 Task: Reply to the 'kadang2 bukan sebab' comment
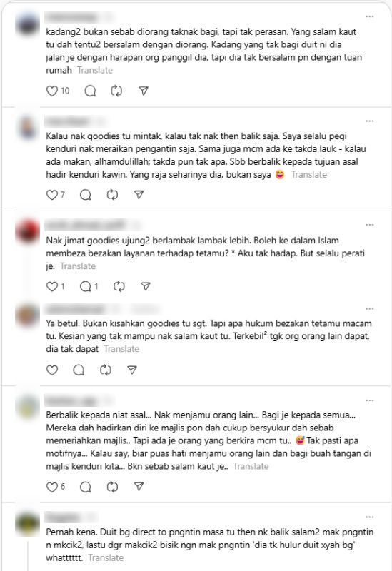[90, 91]
